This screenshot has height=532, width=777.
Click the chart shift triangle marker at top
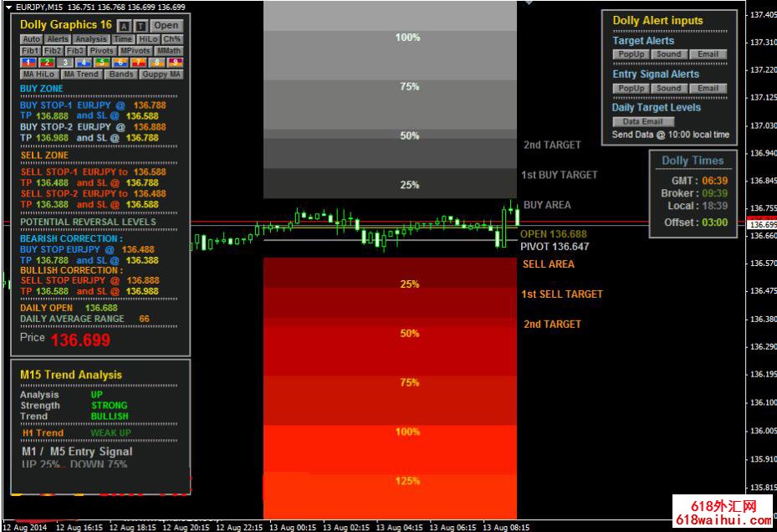pos(528,3)
